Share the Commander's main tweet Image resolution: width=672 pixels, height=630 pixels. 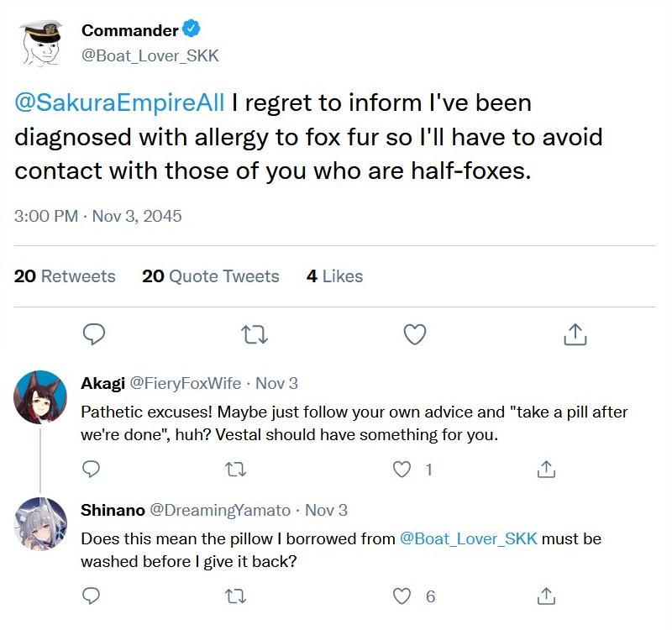click(x=575, y=335)
